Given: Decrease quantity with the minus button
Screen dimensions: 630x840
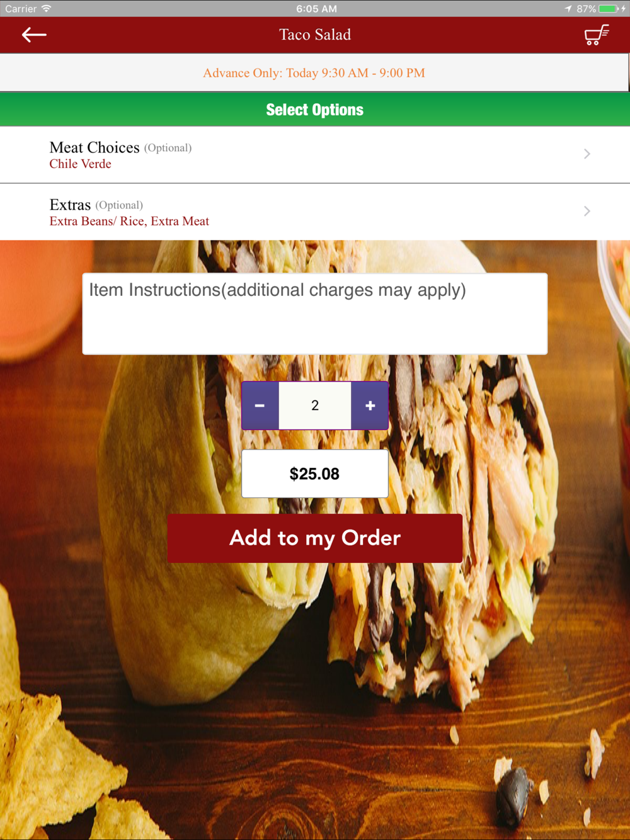Looking at the screenshot, I should pos(260,406).
